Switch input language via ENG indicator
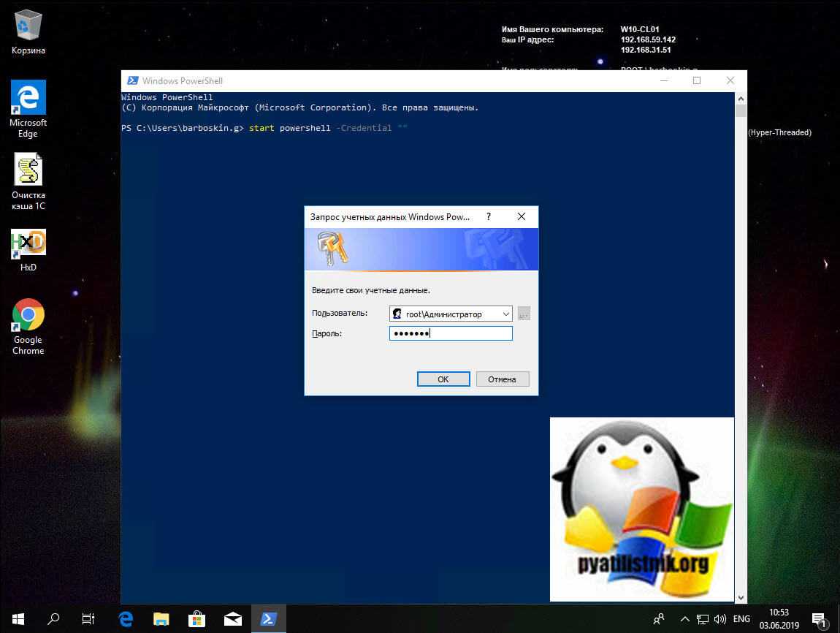The width and height of the screenshot is (840, 633). tap(741, 619)
